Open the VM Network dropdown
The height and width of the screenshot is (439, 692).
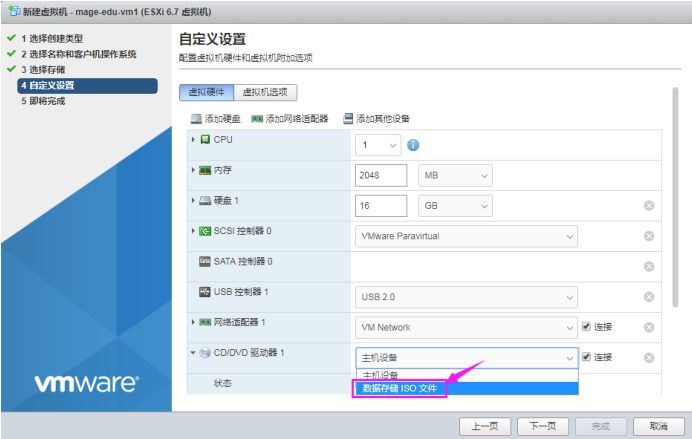[466, 327]
